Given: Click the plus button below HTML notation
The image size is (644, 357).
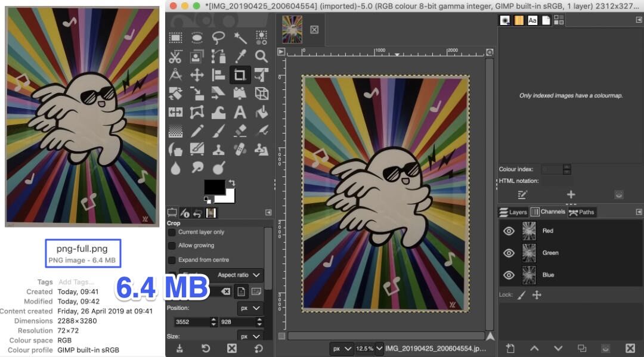Looking at the screenshot, I should point(571,194).
